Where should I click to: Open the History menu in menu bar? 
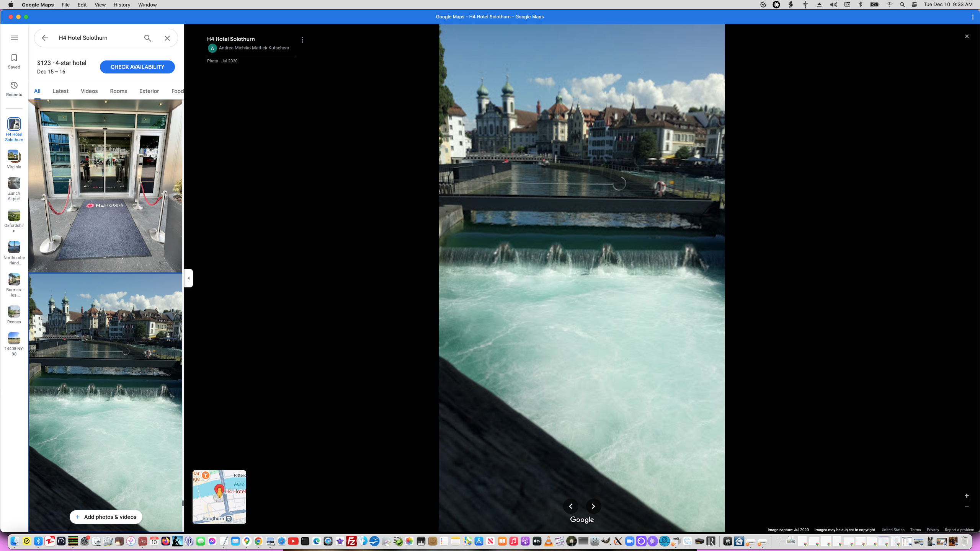pos(121,5)
